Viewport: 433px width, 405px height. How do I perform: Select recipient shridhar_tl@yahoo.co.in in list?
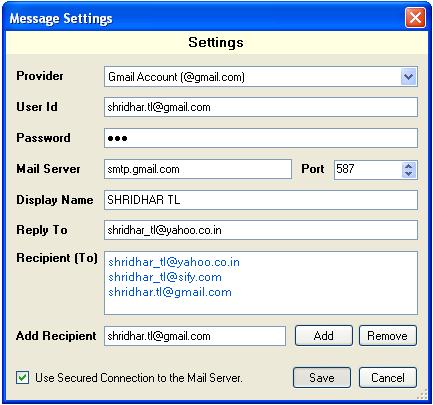174,262
